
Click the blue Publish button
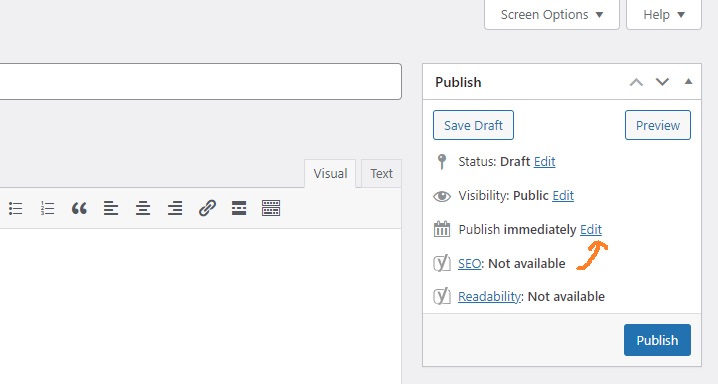(x=657, y=340)
